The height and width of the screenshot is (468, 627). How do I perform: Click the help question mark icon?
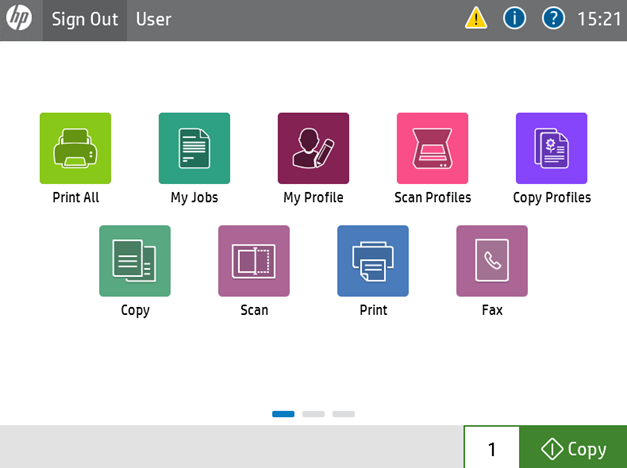[553, 19]
